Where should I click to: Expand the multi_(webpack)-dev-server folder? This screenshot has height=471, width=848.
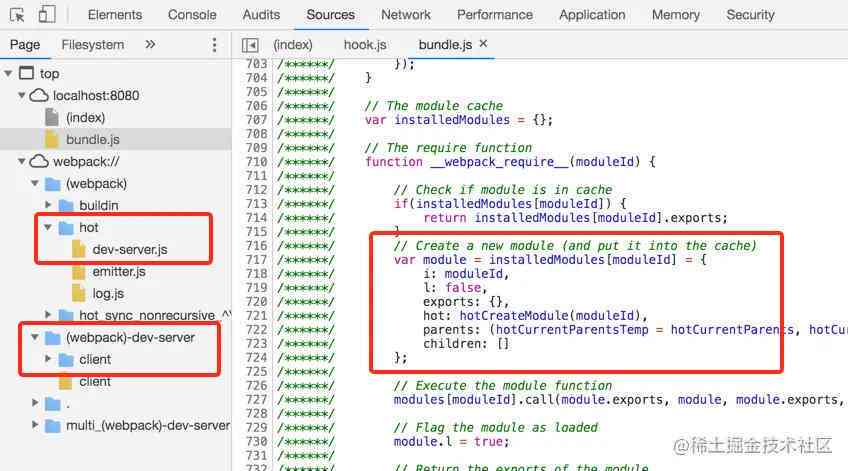[35, 424]
